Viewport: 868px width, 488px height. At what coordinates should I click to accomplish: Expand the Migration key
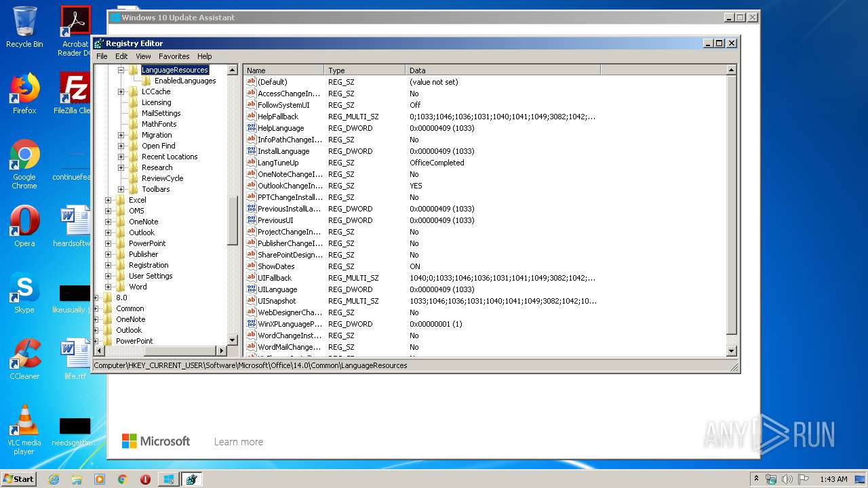pos(121,135)
